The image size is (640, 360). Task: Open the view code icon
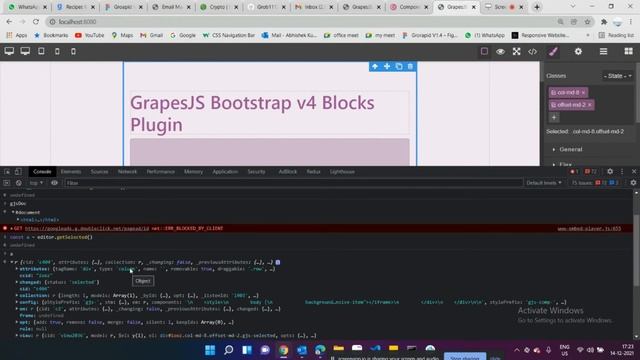pos(532,51)
